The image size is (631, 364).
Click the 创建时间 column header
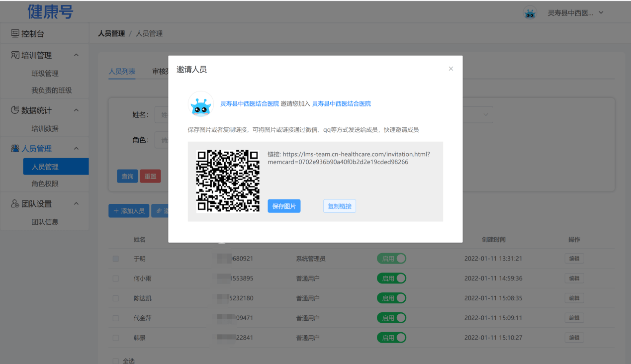[493, 240]
